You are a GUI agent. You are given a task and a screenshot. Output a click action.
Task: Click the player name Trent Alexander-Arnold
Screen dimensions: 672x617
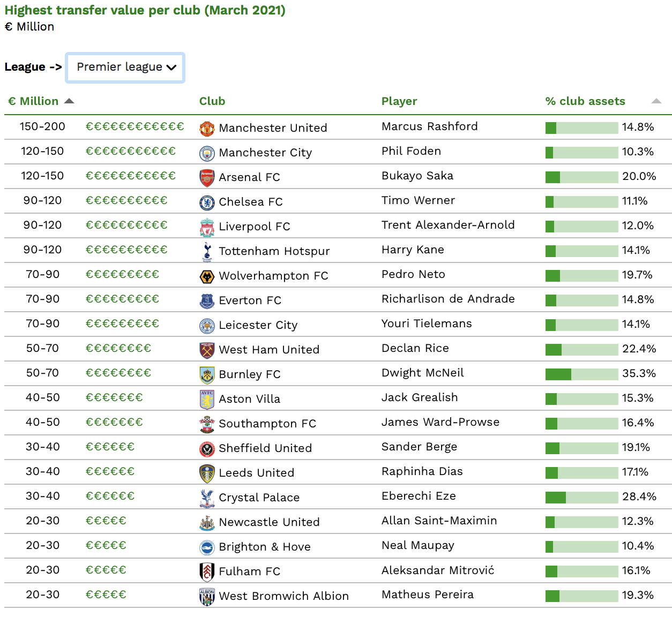[x=448, y=225]
